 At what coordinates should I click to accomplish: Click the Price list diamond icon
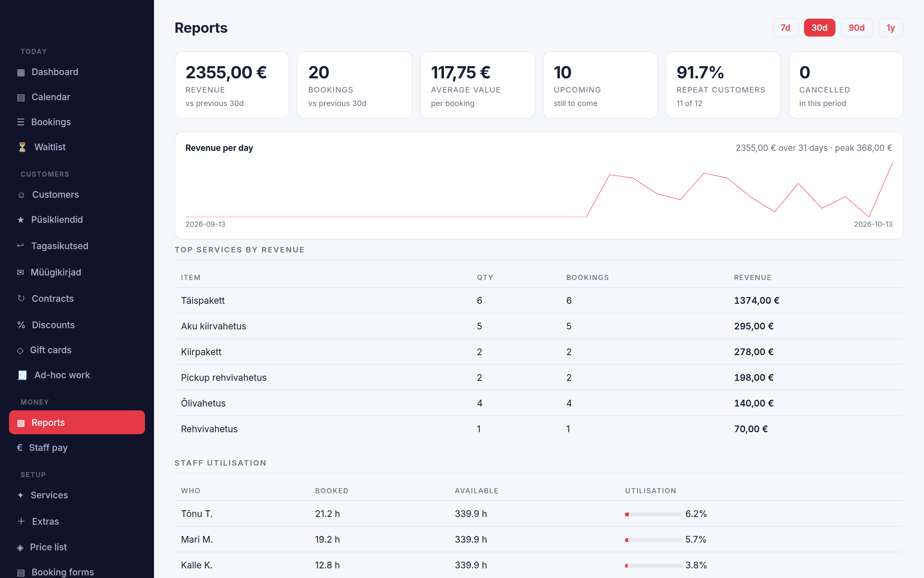pyautogui.click(x=20, y=547)
